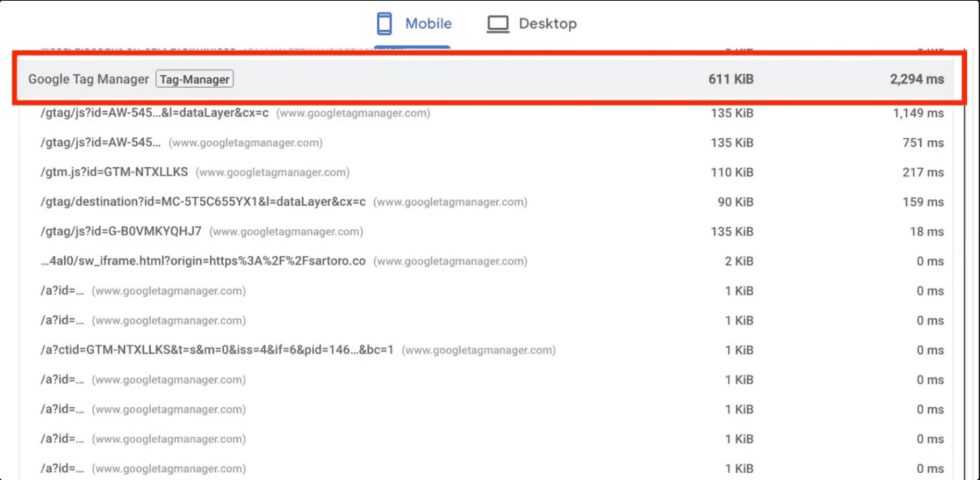980x480 pixels.
Task: Click the 110 KiB transfer size value
Action: [732, 172]
